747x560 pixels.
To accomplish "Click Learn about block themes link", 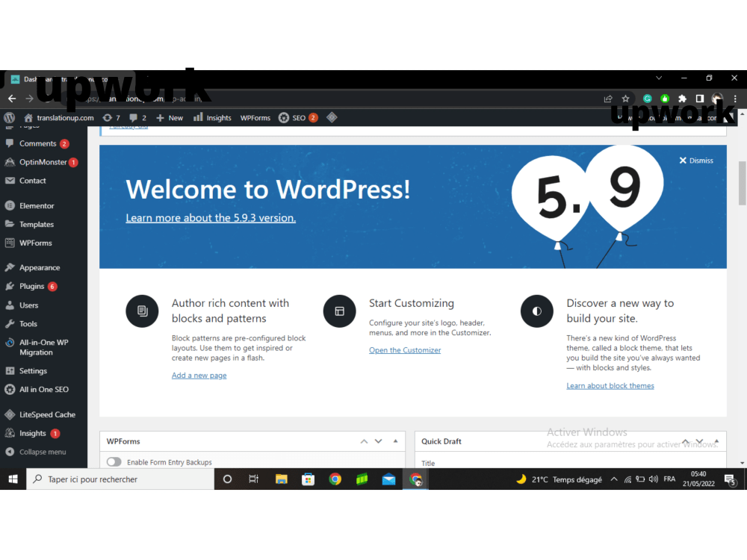I will click(610, 386).
